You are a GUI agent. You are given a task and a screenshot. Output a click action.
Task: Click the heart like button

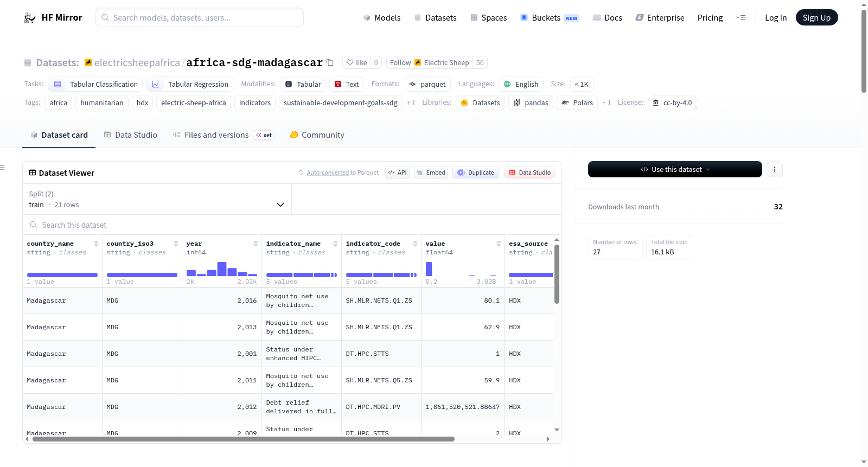point(356,62)
